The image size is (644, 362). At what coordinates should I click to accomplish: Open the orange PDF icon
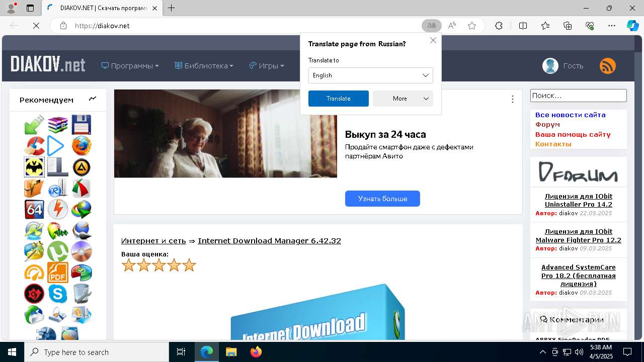(58, 273)
